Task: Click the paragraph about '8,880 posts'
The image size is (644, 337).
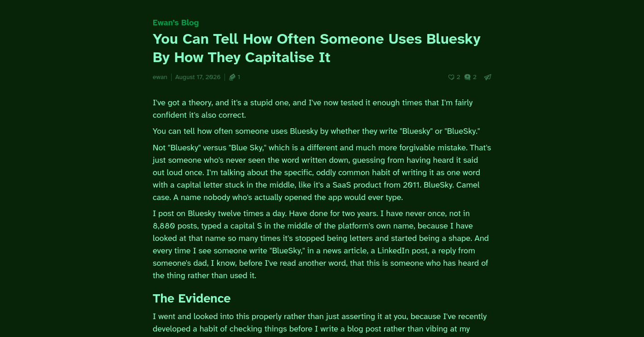Action: (321, 245)
